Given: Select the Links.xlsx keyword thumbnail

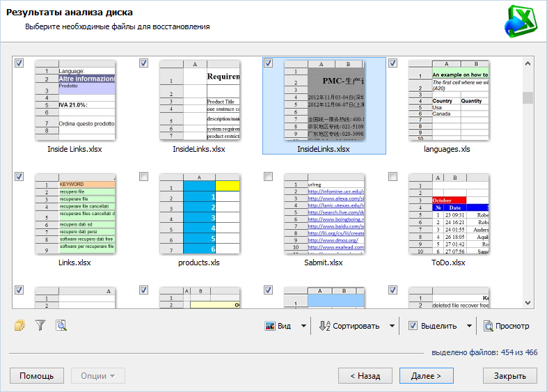Looking at the screenshot, I should tap(75, 214).
